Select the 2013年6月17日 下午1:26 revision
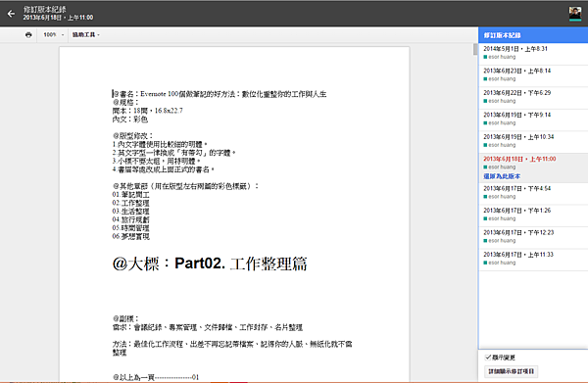Screen dimensions: 588x383 pos(533,215)
